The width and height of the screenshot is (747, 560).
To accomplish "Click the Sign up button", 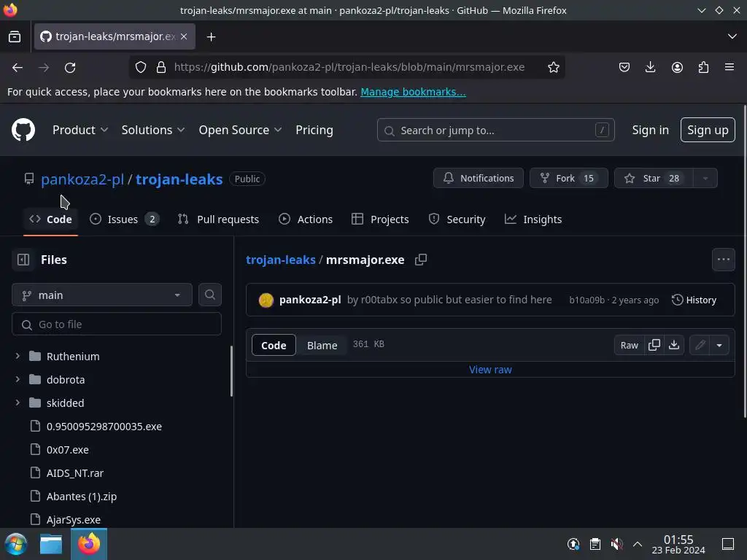I will (708, 130).
